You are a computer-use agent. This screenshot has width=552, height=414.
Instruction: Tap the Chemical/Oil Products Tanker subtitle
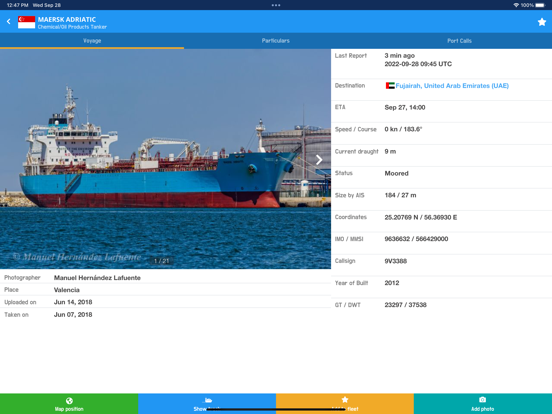pos(72,27)
